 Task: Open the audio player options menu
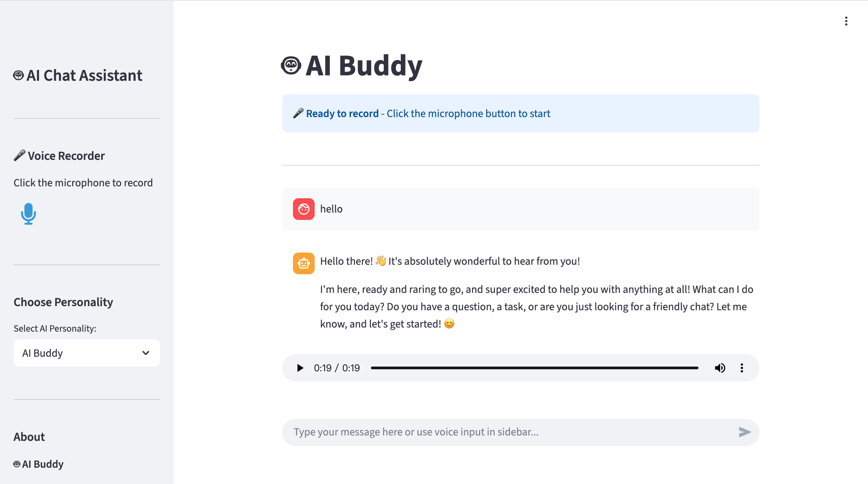point(742,368)
